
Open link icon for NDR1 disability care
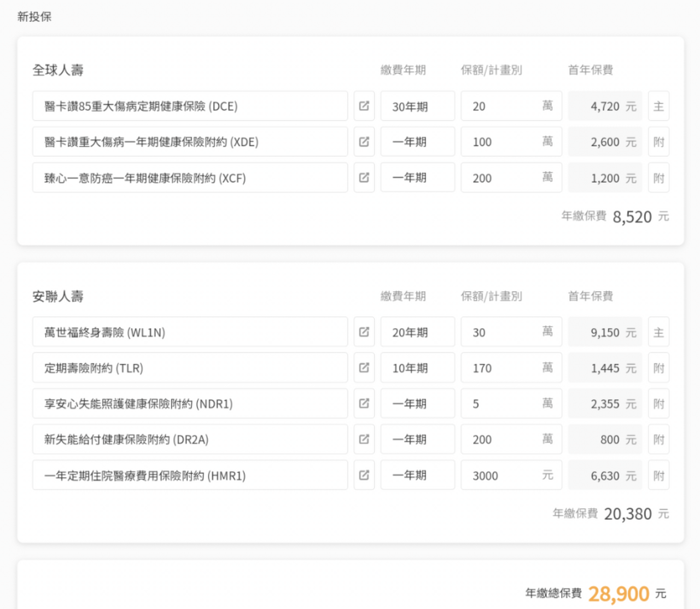point(364,404)
